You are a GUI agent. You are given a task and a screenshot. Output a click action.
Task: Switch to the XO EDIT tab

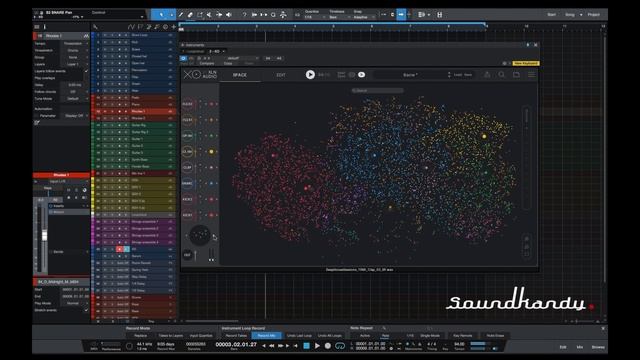pos(281,75)
